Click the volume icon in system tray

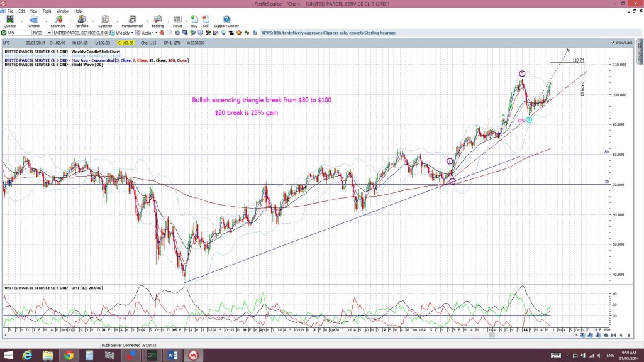click(x=599, y=356)
